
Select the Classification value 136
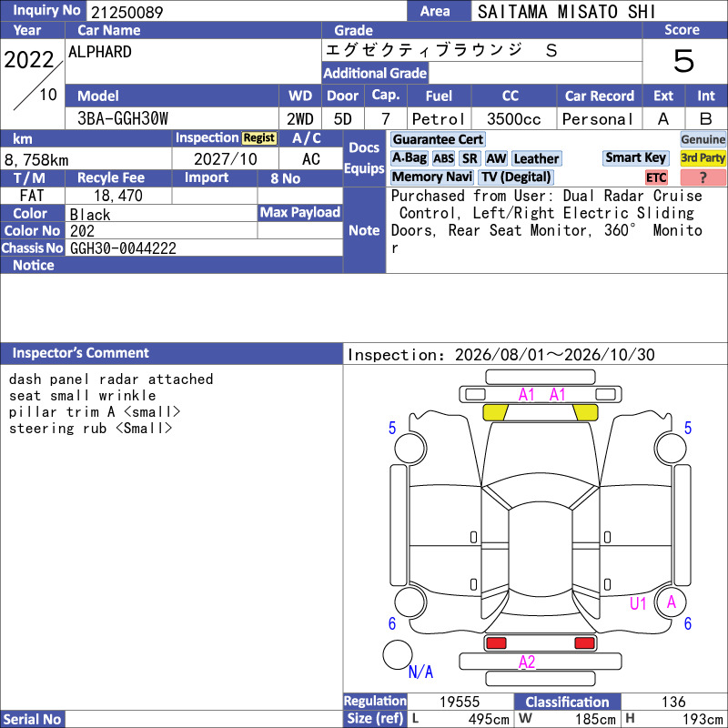[x=673, y=702]
